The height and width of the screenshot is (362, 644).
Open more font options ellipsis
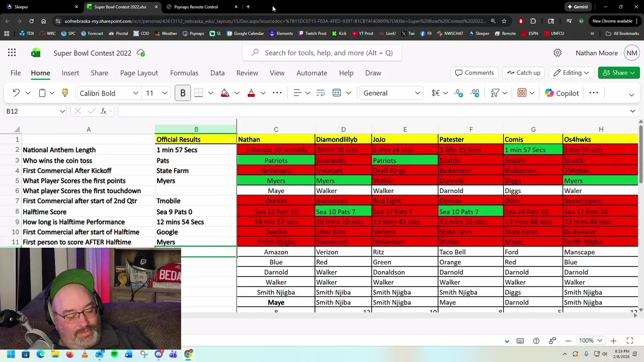277,93
